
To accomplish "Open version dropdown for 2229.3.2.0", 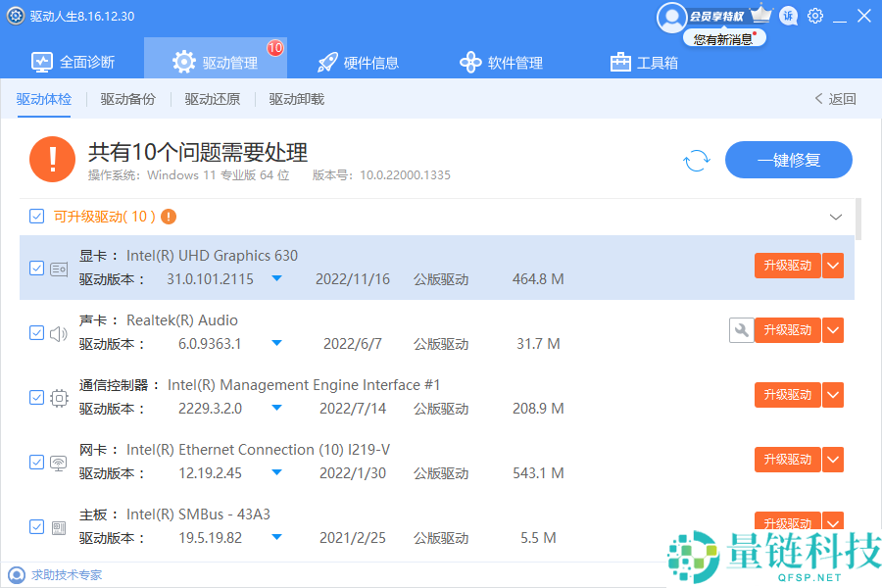I will pos(276,408).
